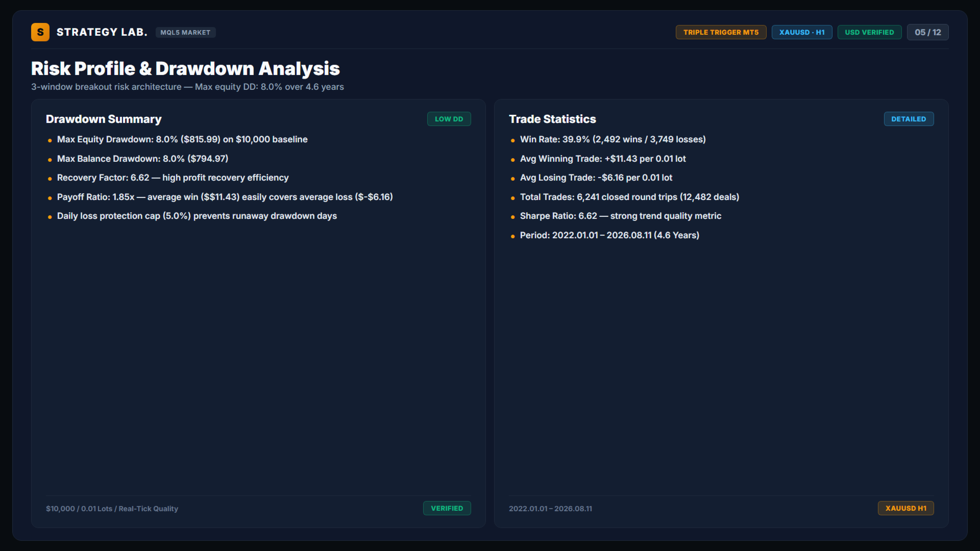Select the Trade Statistics heading
The image size is (980, 551).
552,119
